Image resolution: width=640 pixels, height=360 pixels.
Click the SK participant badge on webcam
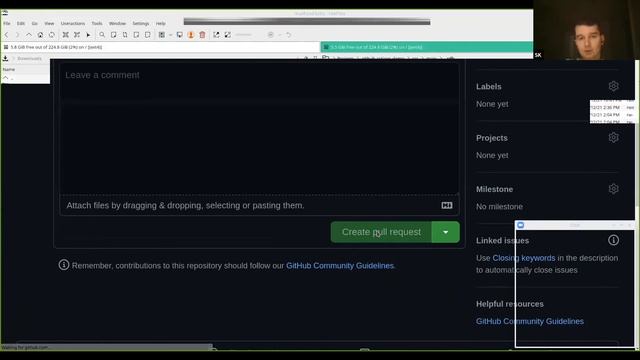click(538, 55)
